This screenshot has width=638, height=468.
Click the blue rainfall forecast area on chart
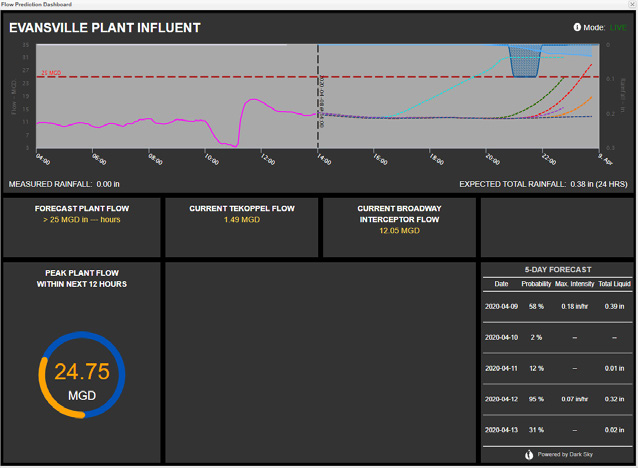click(x=525, y=62)
